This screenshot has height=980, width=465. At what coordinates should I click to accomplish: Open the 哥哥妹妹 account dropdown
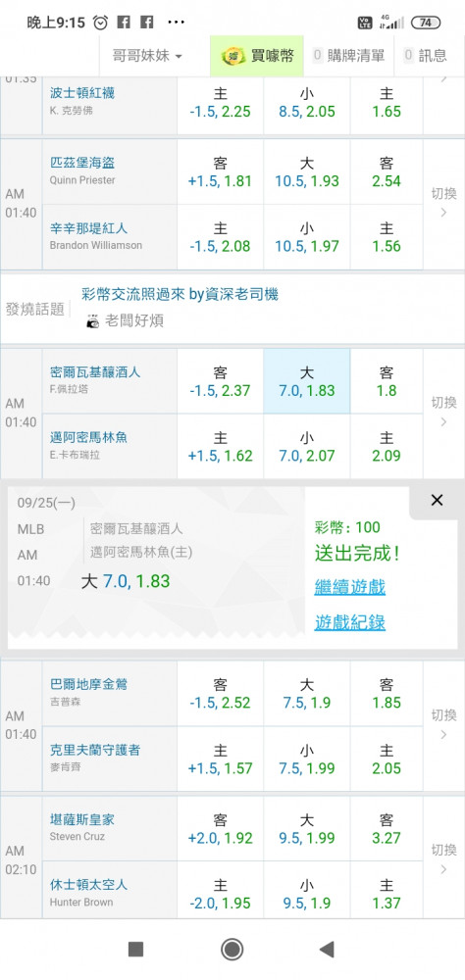(x=147, y=56)
